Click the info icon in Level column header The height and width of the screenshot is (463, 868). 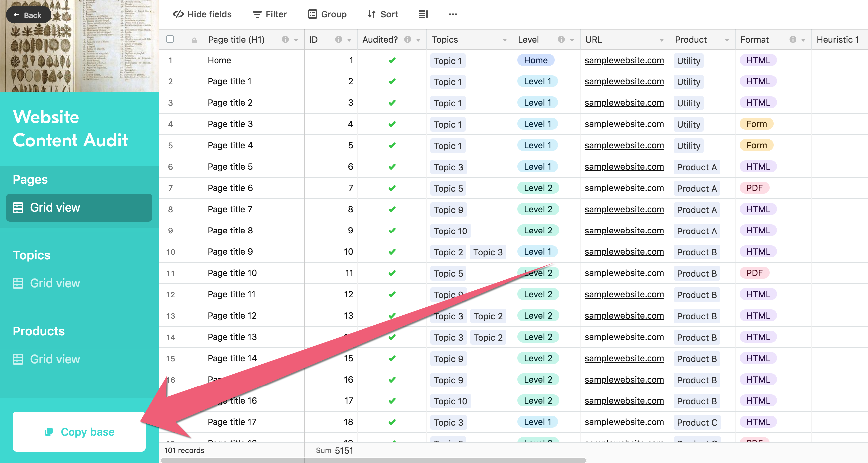pyautogui.click(x=561, y=40)
